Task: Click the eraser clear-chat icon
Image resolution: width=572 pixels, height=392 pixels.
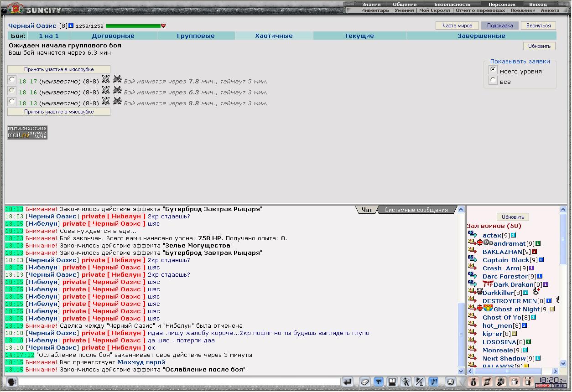Action: coord(364,382)
